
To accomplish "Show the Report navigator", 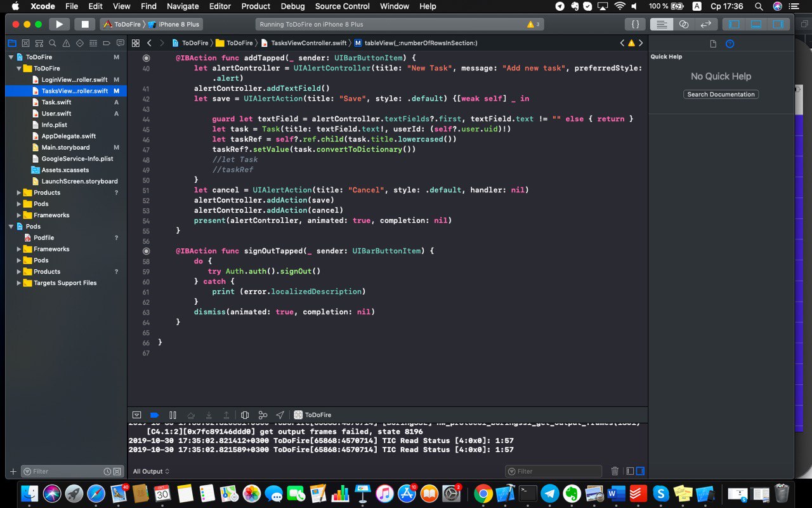I will [121, 43].
